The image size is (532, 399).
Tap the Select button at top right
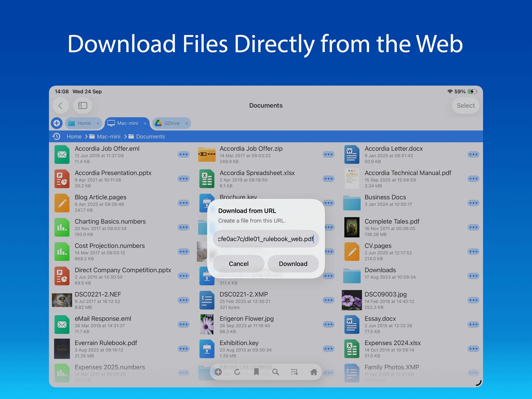click(x=466, y=106)
